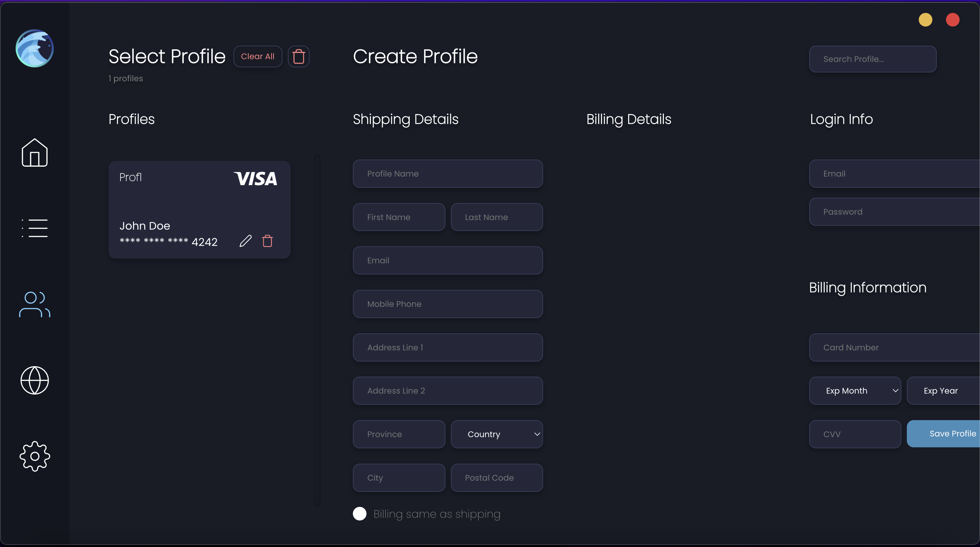
Task: Focus the Search Profile field
Action: [873, 59]
